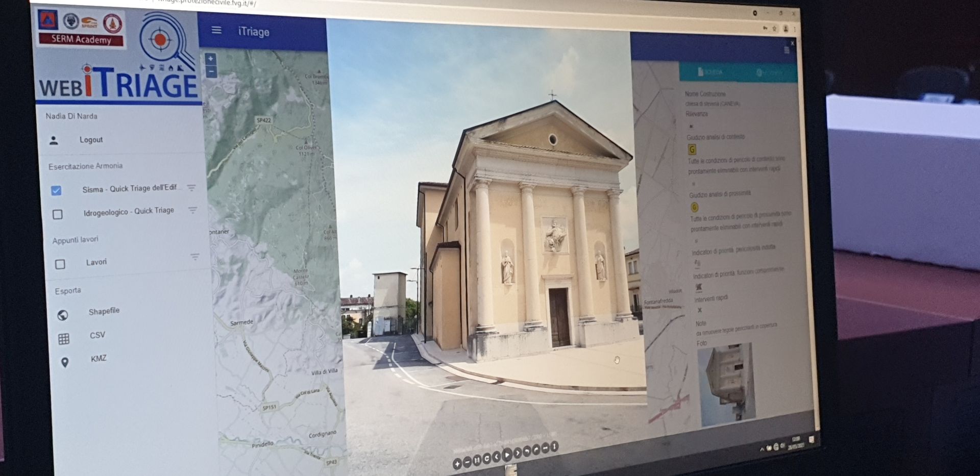Open the Foto thumbnail in details panel
980x476 pixels.
tap(726, 384)
